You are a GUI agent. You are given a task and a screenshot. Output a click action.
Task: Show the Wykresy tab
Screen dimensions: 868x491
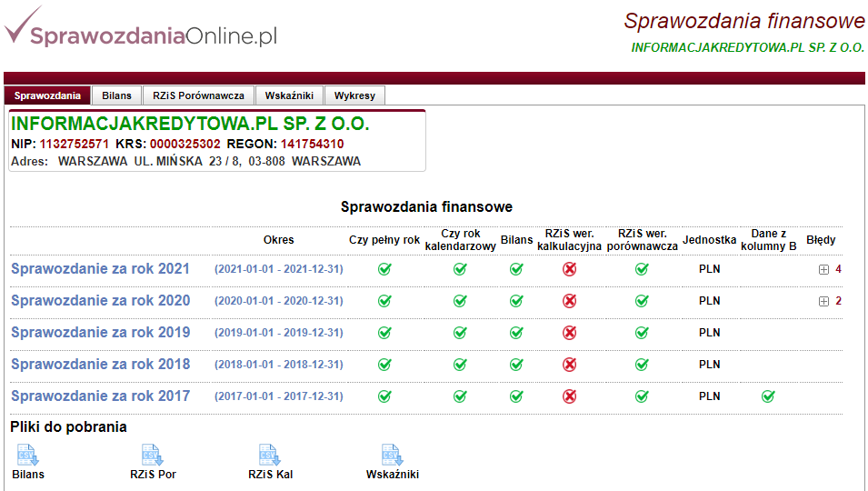(x=354, y=95)
